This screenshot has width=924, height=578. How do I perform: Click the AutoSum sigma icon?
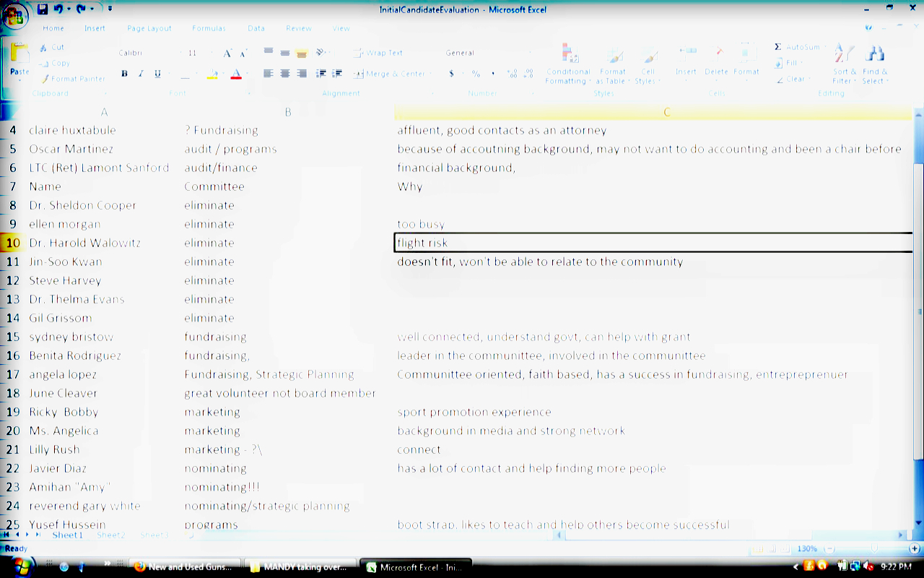pyautogui.click(x=777, y=47)
